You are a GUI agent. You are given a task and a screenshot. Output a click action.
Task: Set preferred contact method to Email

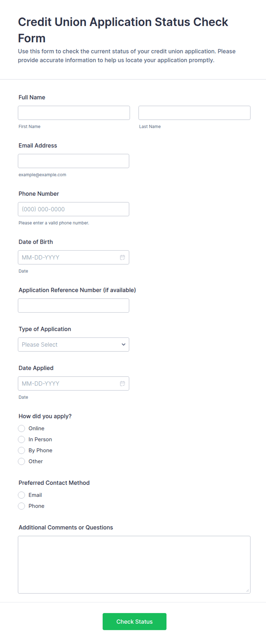(21, 495)
